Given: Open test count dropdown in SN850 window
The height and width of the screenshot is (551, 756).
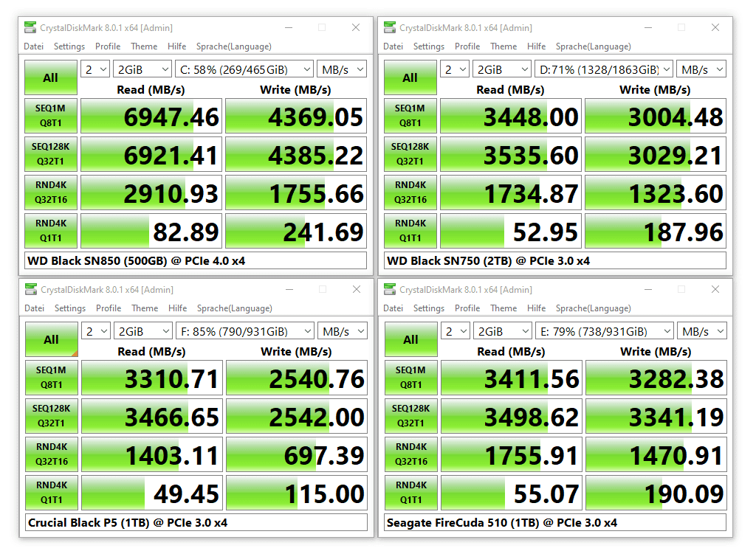Looking at the screenshot, I should click(95, 70).
